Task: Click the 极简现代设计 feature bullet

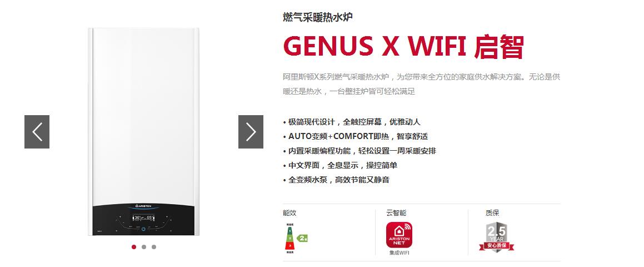Action: 352,122
